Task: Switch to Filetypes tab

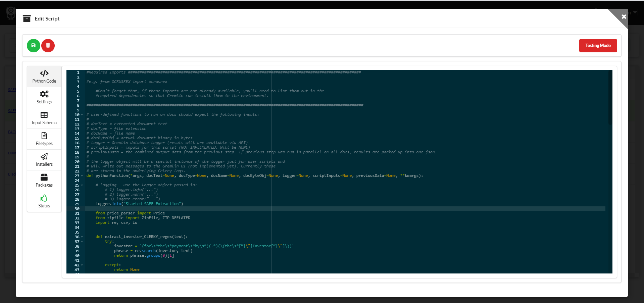Action: (x=44, y=139)
